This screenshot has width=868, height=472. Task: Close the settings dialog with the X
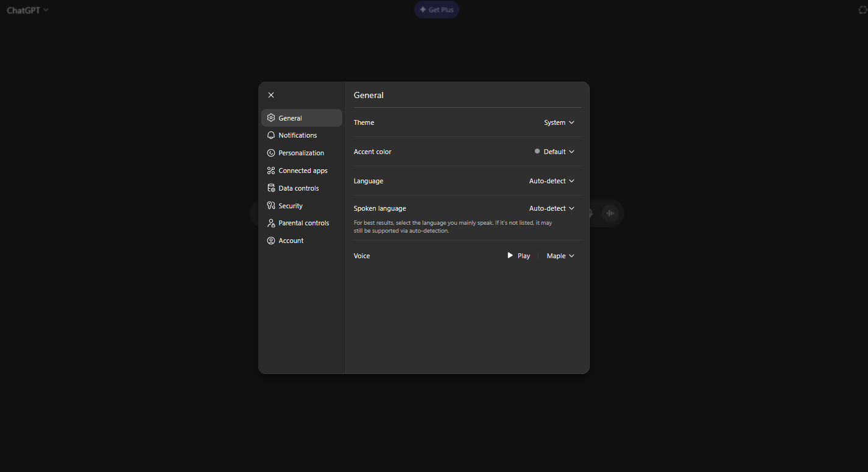(271, 95)
